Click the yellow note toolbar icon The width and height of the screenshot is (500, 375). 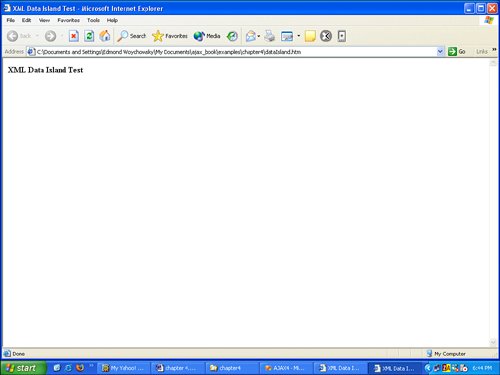click(x=310, y=36)
